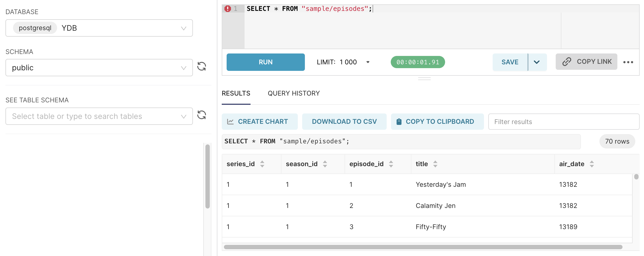Screen dimensions: 644x256
Task: Open the three-dots more options menu
Action: point(628,62)
